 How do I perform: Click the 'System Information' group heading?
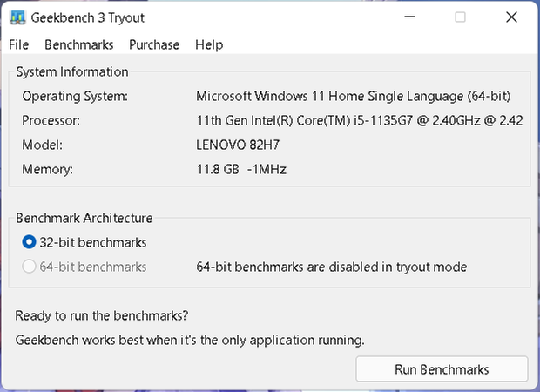[72, 71]
